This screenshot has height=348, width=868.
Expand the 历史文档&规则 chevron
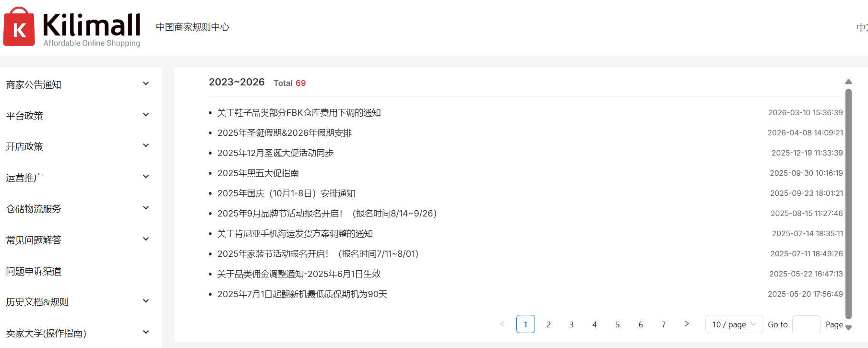coord(146,301)
